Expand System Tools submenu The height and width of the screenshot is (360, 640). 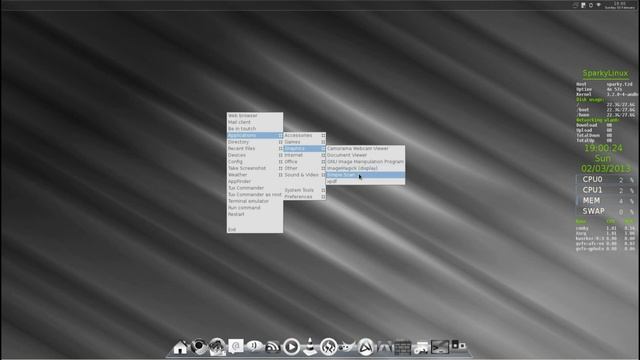pyautogui.click(x=304, y=190)
